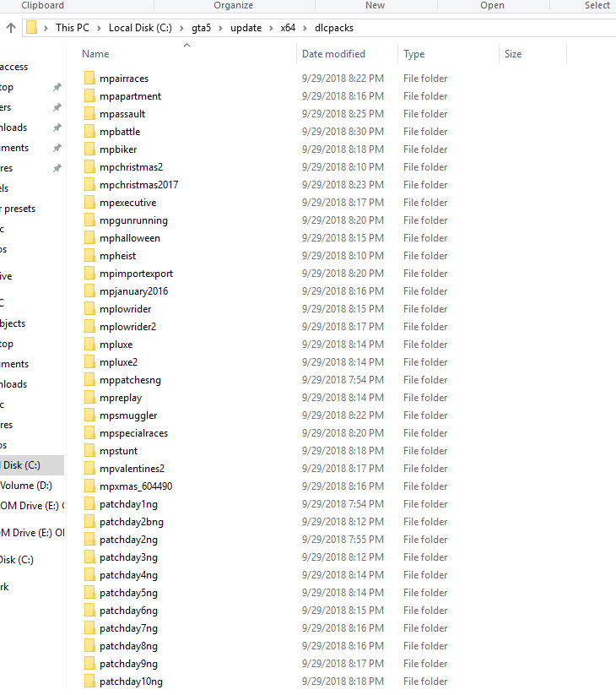Click the mpbiker folder icon
This screenshot has height=695, width=616.
click(x=89, y=149)
